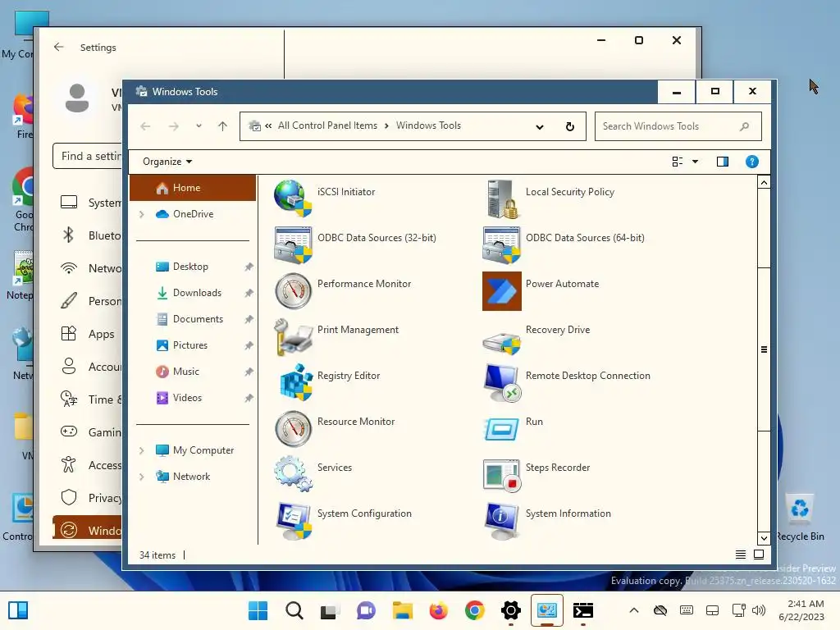Open Recycle Bin desktop icon
Screen dimensions: 840x630
click(800, 518)
